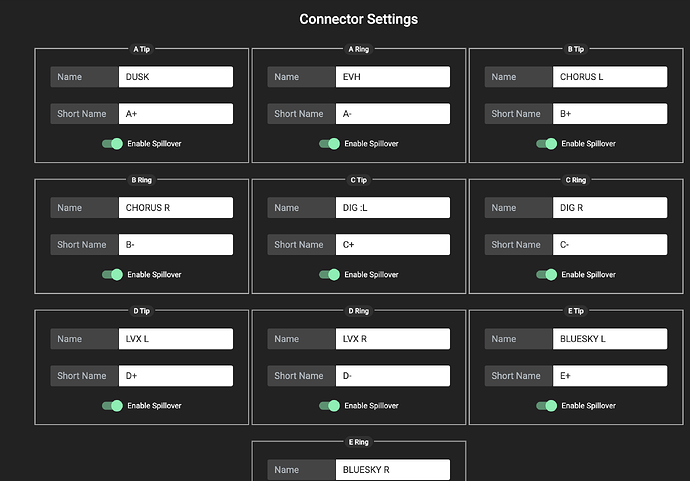The height and width of the screenshot is (481, 690).
Task: Disable spillover on A Ring connector
Action: (329, 144)
